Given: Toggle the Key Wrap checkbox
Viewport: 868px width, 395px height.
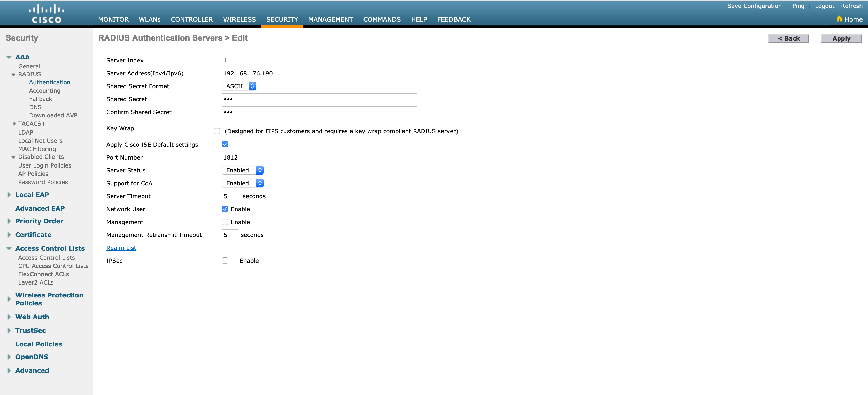Looking at the screenshot, I should point(217,131).
